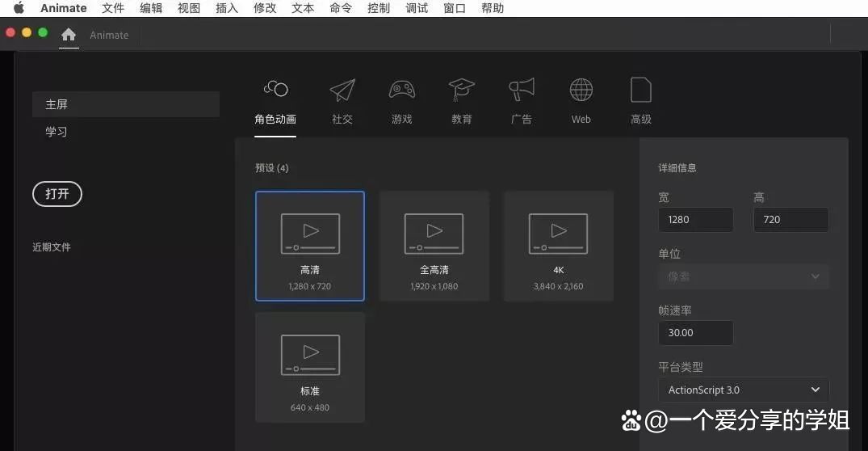Select the 高级 document icon
Image resolution: width=868 pixels, height=451 pixels.
coord(641,90)
